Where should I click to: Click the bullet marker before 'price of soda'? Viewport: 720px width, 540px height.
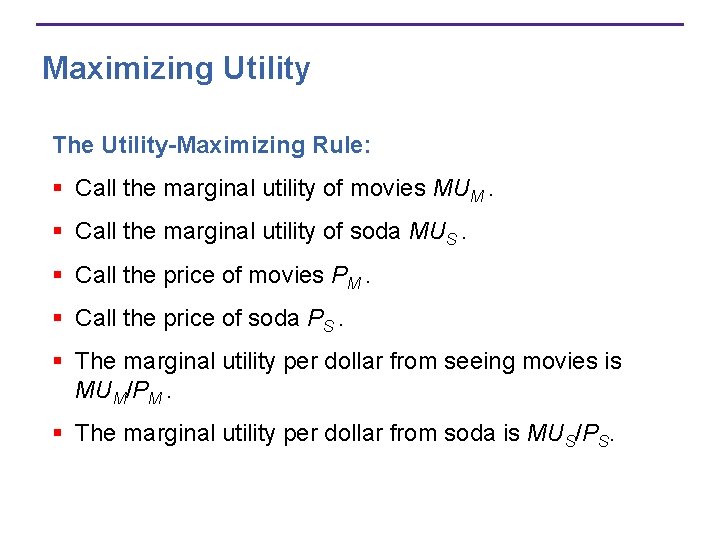[x=60, y=318]
